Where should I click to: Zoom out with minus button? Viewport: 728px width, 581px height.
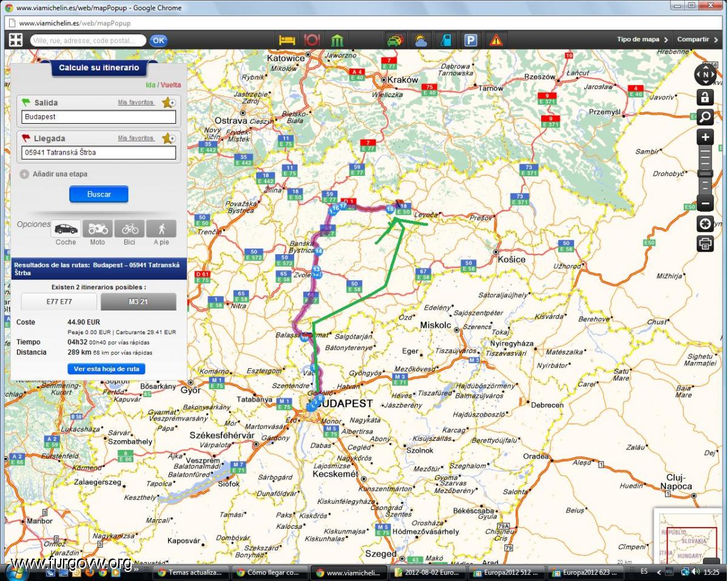coord(704,203)
